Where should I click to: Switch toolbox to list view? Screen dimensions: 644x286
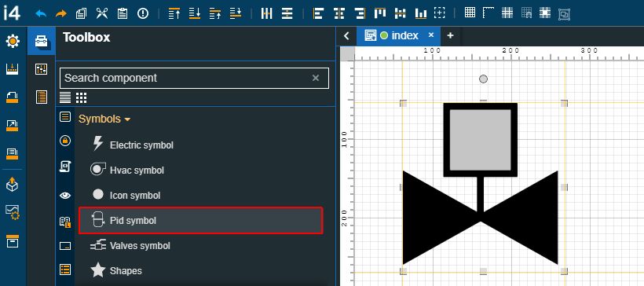[65, 97]
